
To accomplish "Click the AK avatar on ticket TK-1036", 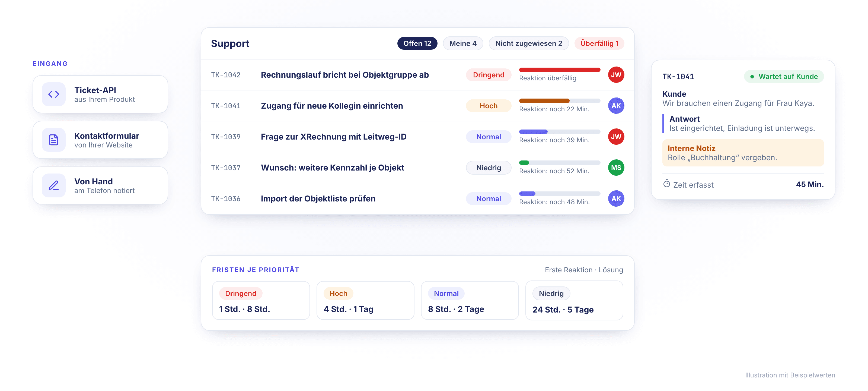I will point(616,199).
